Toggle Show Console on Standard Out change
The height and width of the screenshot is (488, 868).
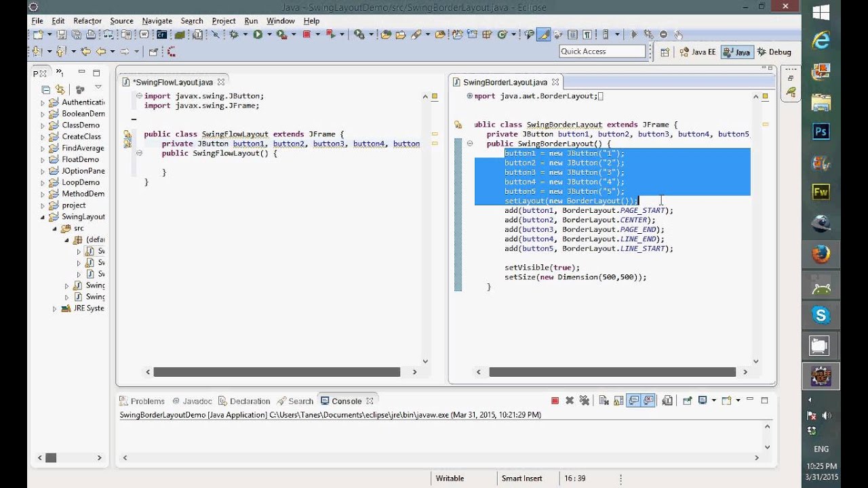(633, 401)
